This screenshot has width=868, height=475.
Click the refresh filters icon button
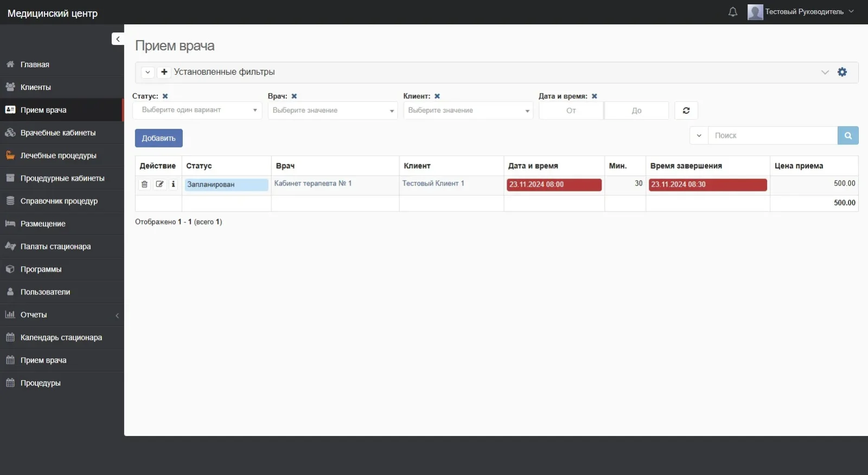pyautogui.click(x=686, y=111)
